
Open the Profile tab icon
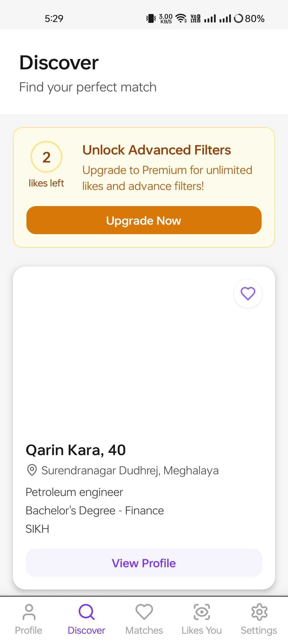(x=29, y=612)
